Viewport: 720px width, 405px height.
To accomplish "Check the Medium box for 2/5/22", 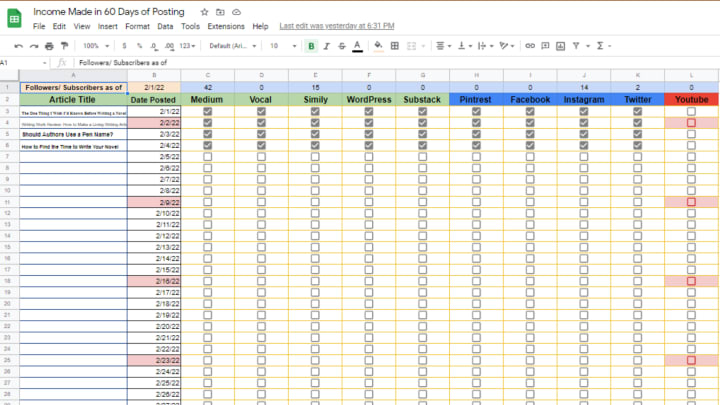I will (x=208, y=157).
